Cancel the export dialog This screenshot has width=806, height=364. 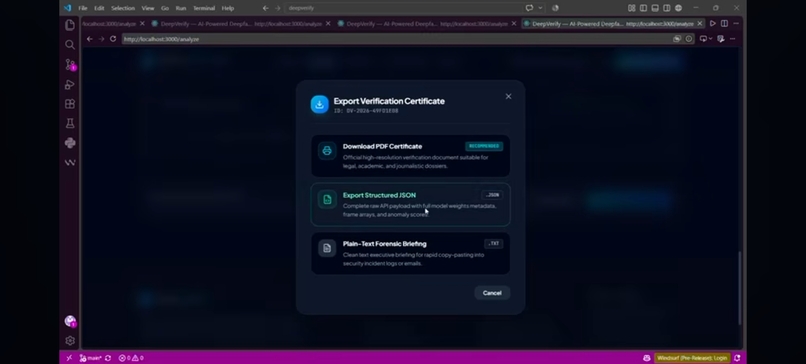(x=492, y=293)
